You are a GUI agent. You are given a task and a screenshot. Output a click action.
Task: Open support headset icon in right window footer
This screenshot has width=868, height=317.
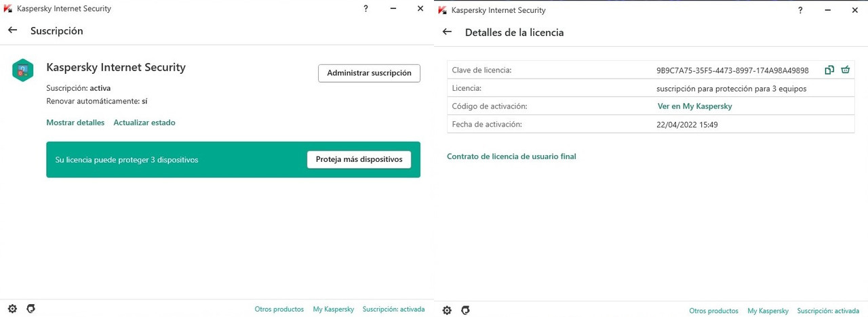click(465, 310)
